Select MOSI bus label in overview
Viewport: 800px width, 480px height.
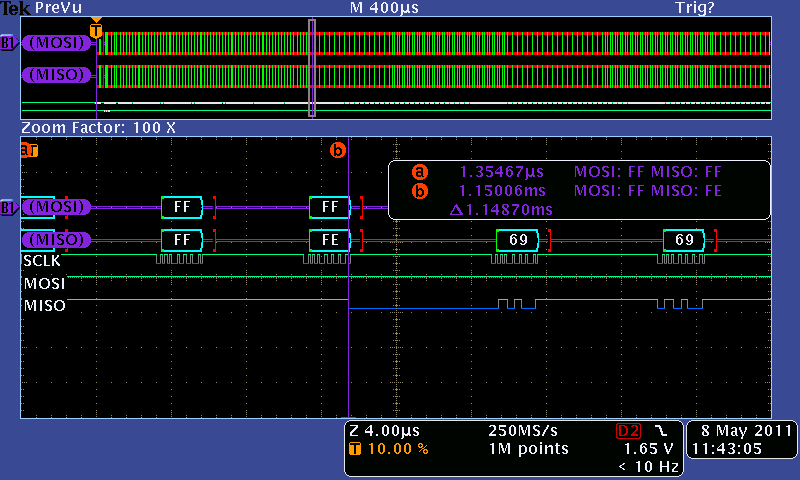pyautogui.click(x=56, y=43)
